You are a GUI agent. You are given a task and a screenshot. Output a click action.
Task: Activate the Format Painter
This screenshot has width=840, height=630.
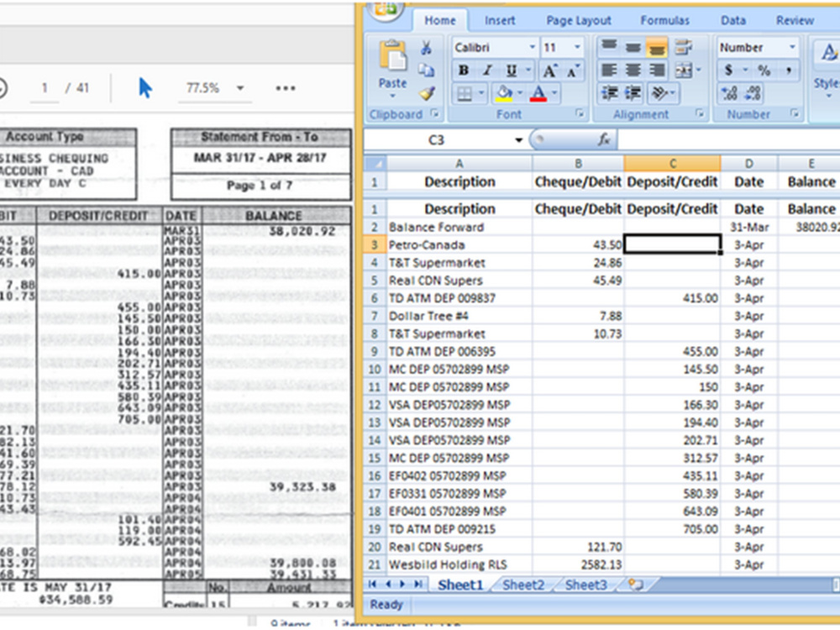[427, 92]
